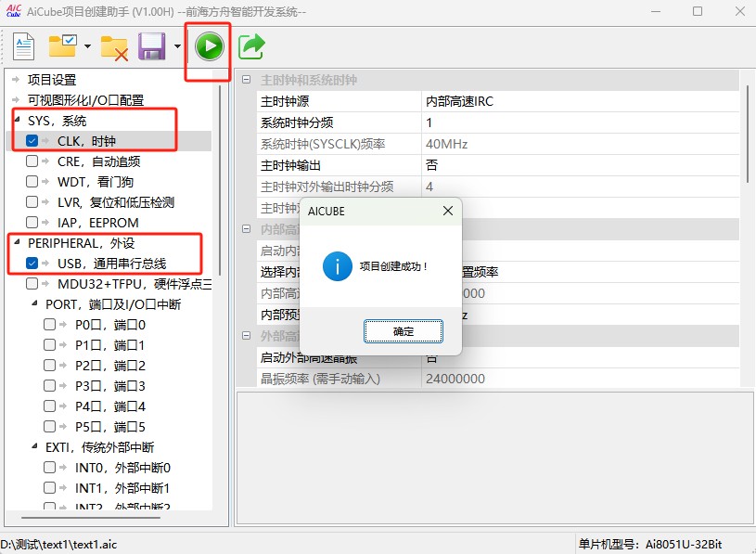Click the purple floppy save icon
Screen dimensions: 756x554
tap(151, 46)
